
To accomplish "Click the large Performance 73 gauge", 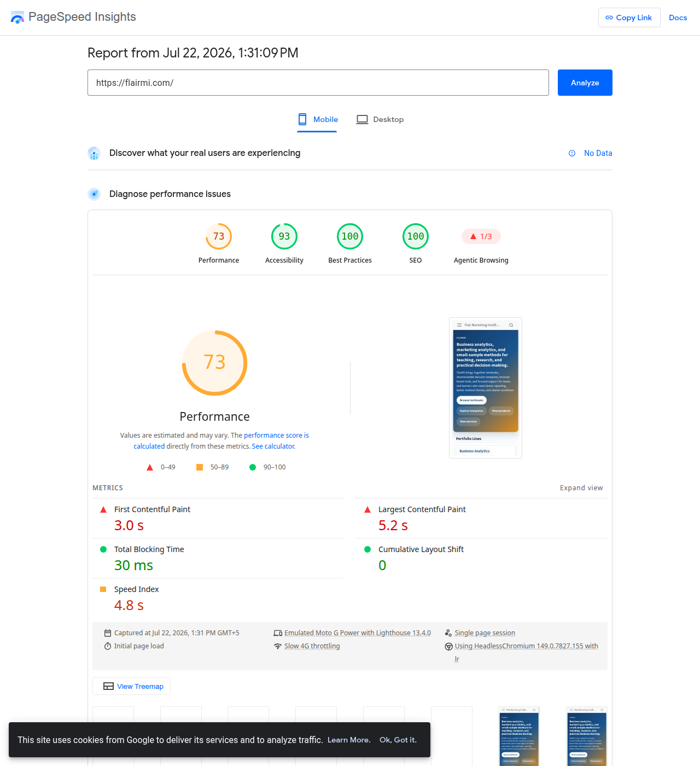I will 215,363.
